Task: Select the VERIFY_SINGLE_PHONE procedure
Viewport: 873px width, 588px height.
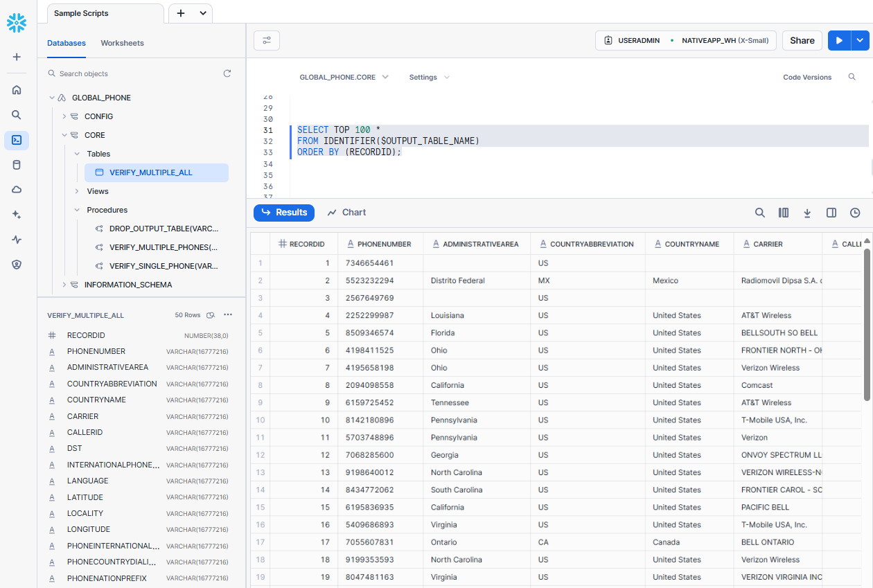Action: pyautogui.click(x=157, y=266)
